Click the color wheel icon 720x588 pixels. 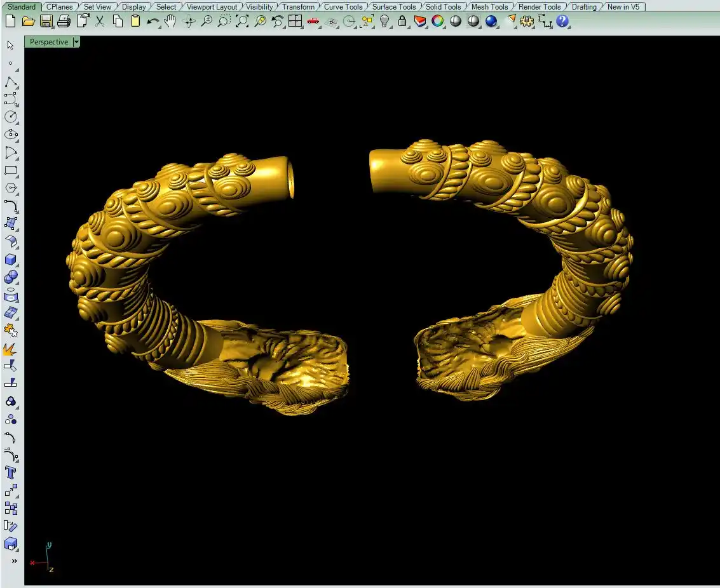438,21
